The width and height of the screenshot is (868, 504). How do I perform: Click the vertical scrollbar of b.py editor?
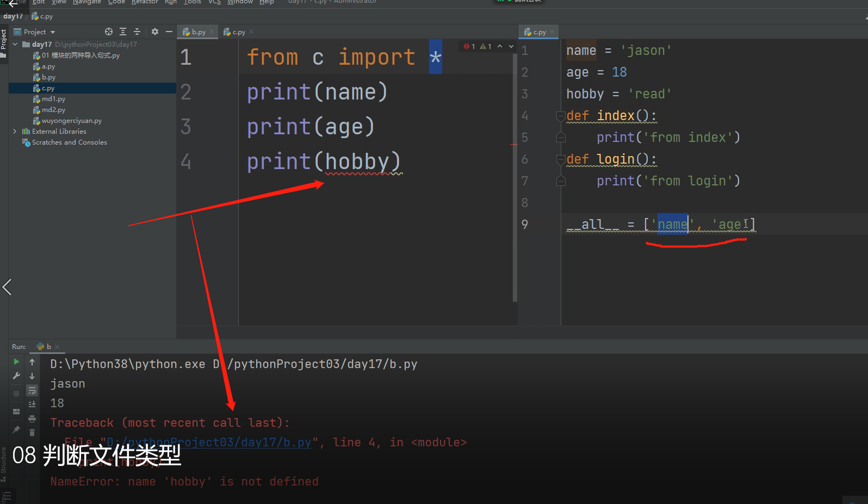(514, 178)
